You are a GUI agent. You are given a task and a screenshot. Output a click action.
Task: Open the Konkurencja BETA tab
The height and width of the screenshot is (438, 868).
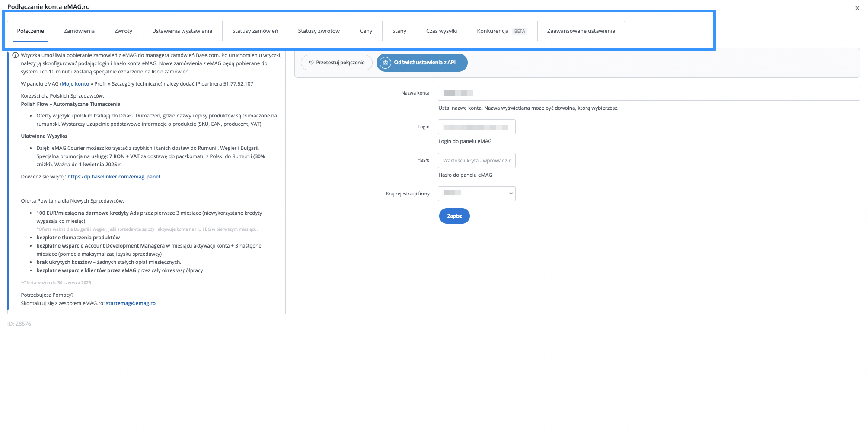(501, 31)
